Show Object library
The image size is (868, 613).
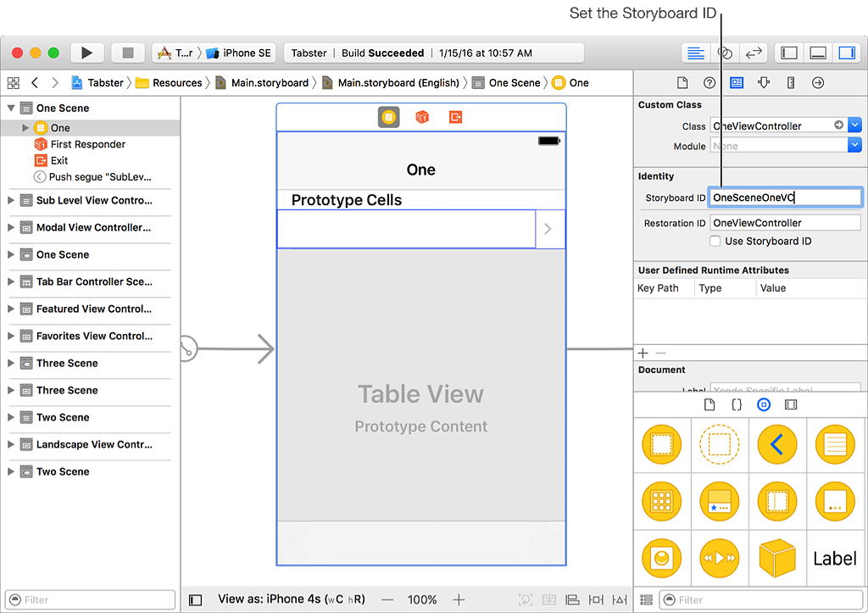tap(764, 405)
